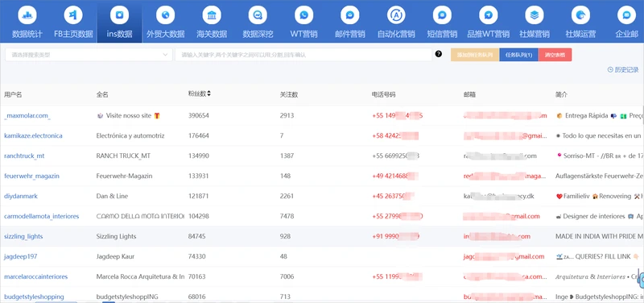The width and height of the screenshot is (644, 303).
Task: Select the follower count 390654 cell
Action: (199, 115)
